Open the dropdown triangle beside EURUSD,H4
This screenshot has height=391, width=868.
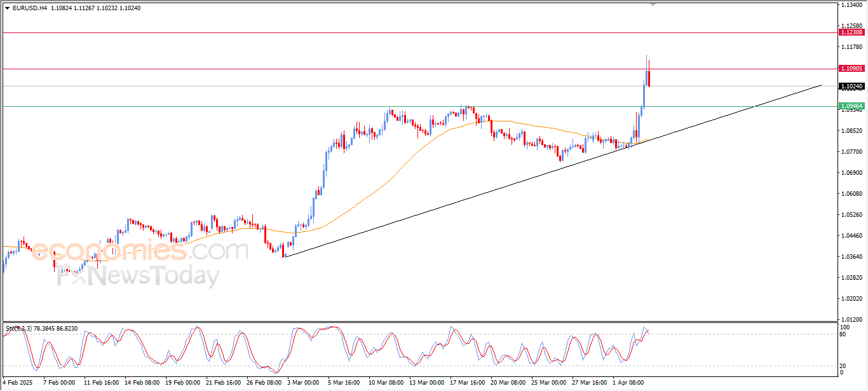pos(7,8)
